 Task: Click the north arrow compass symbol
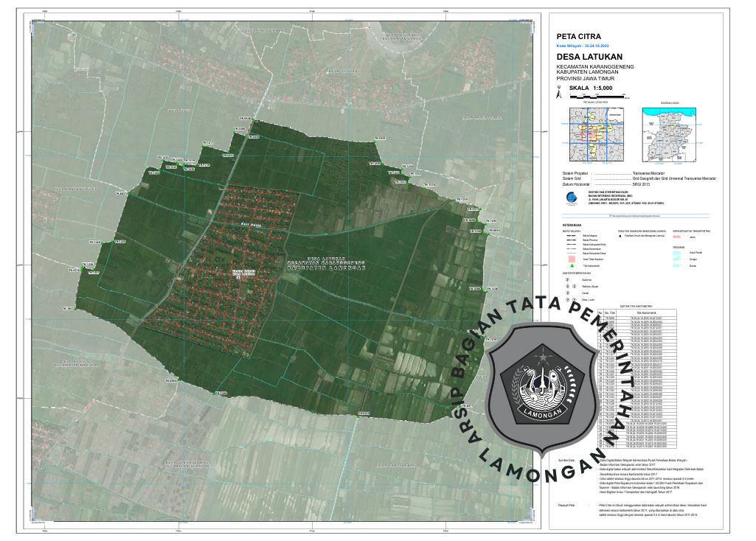pyautogui.click(x=559, y=91)
